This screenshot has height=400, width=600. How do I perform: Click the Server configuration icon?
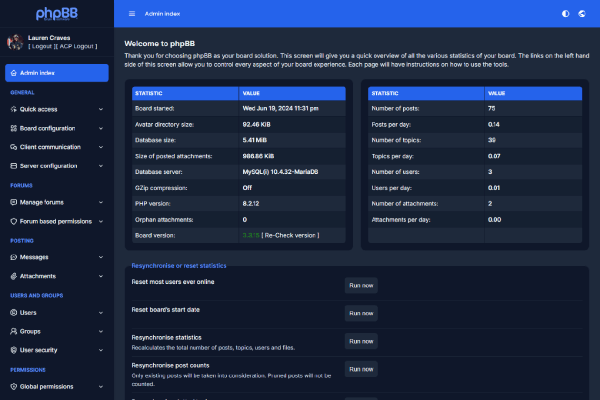click(x=14, y=166)
